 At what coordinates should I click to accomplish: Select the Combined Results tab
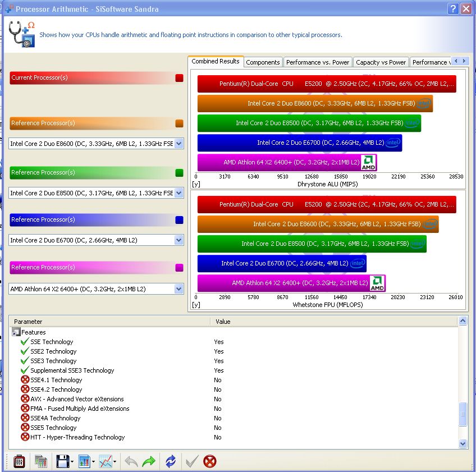click(216, 61)
